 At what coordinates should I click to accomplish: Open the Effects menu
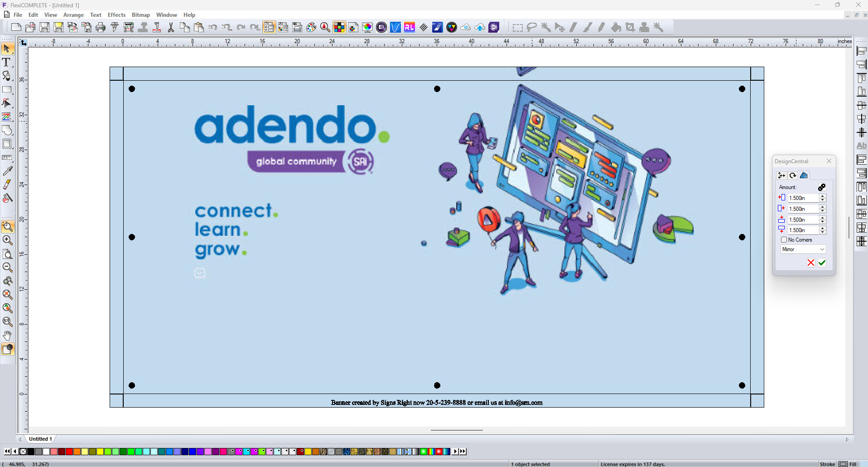click(x=116, y=15)
